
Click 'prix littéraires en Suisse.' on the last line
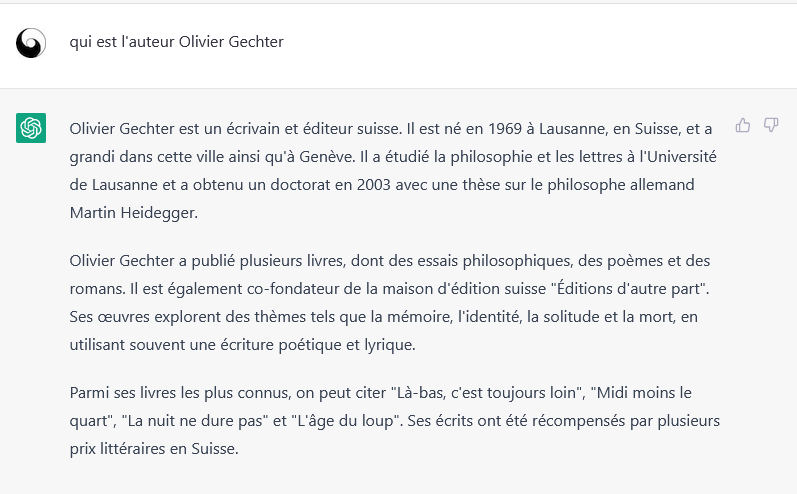click(x=154, y=449)
